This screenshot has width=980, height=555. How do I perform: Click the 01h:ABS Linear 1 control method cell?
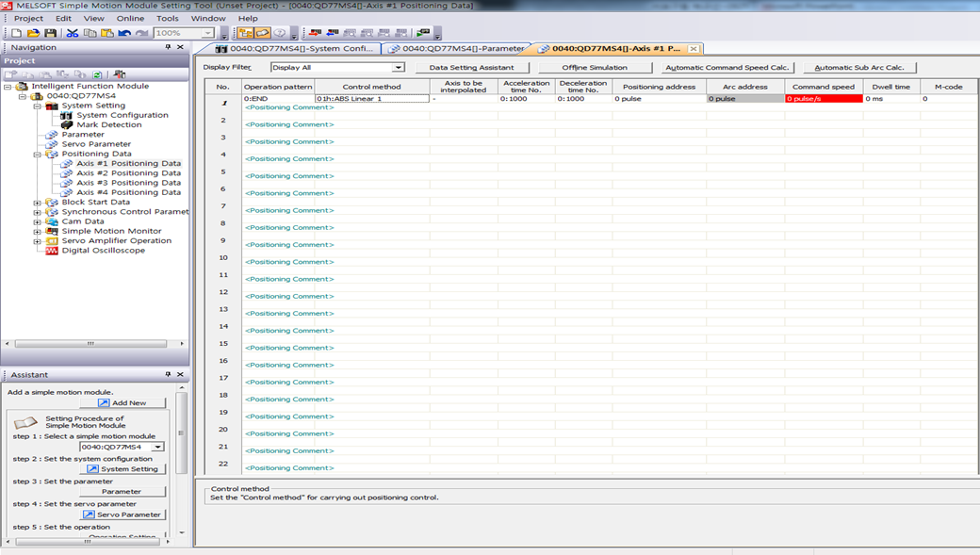pos(372,99)
